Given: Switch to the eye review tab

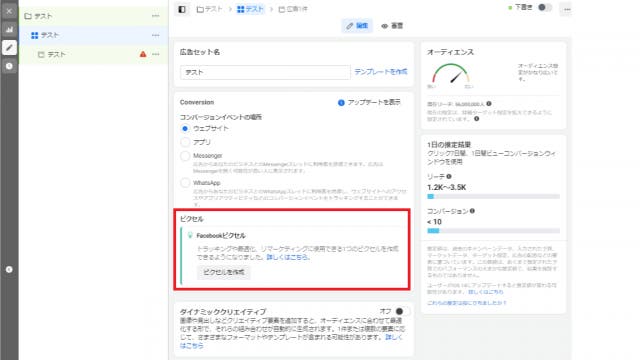Looking at the screenshot, I should tap(392, 26).
